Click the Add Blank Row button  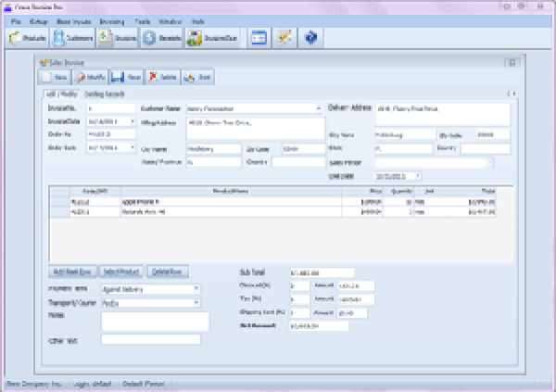click(x=71, y=272)
